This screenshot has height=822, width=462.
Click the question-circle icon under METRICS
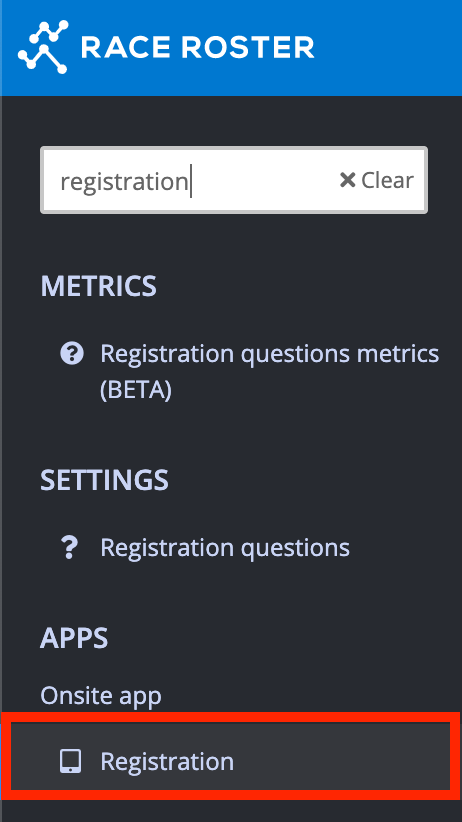click(x=72, y=353)
